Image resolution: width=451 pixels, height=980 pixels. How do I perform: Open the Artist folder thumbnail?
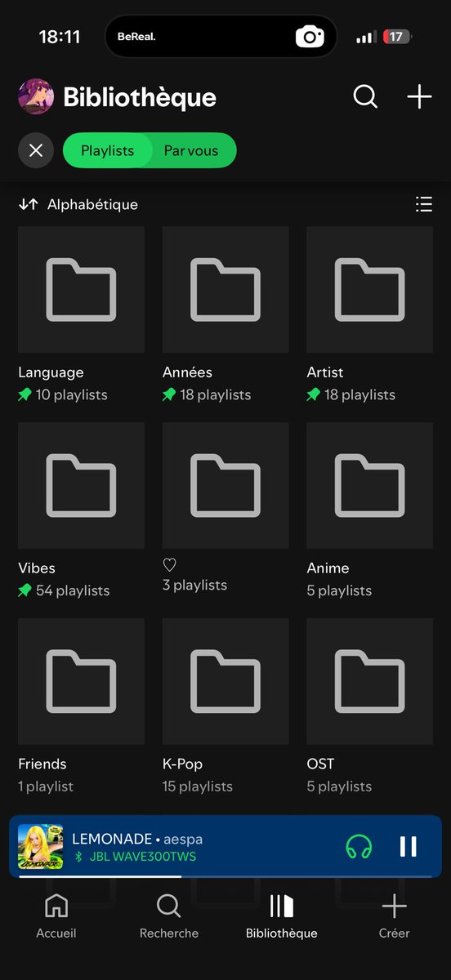click(x=369, y=290)
